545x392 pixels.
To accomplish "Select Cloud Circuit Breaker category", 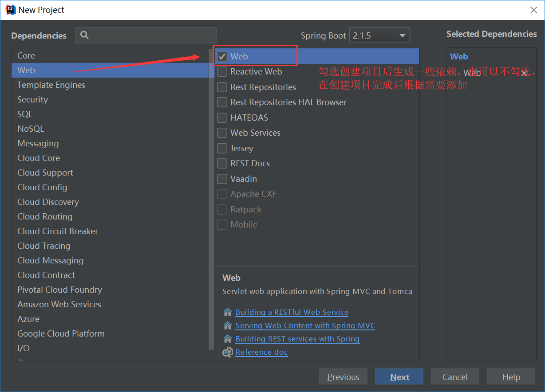I will coord(110,231).
